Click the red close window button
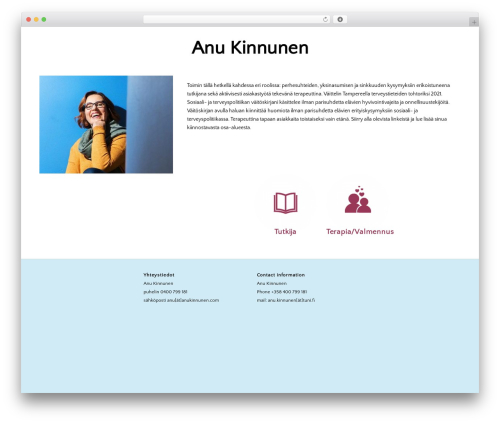The image size is (500, 423). coord(29,19)
